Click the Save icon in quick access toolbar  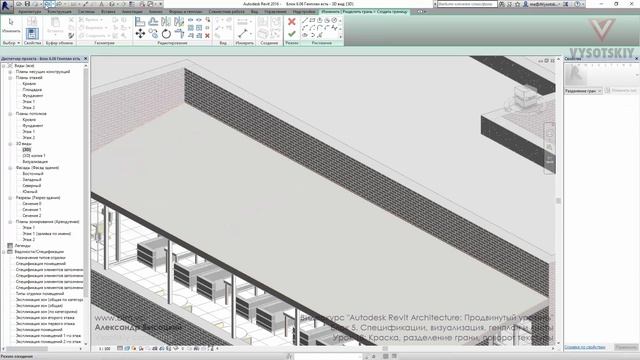27,4
